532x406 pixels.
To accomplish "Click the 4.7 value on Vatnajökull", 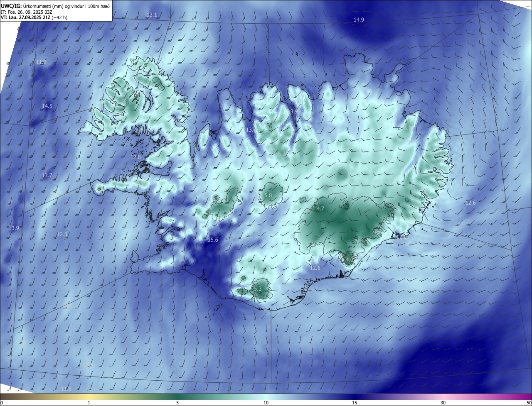I will click(320, 209).
